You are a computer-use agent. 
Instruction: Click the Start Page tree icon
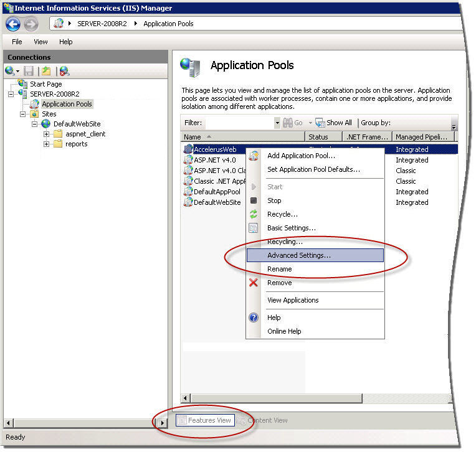(x=23, y=83)
